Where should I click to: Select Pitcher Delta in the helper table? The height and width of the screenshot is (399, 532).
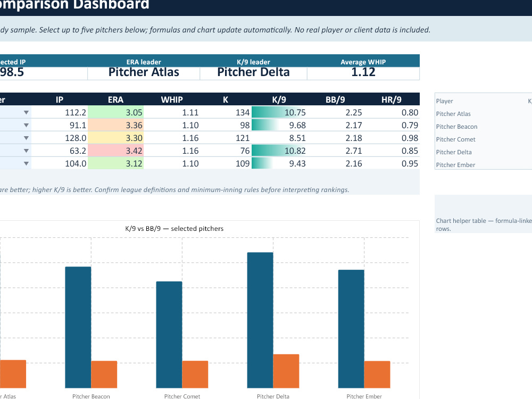(454, 152)
